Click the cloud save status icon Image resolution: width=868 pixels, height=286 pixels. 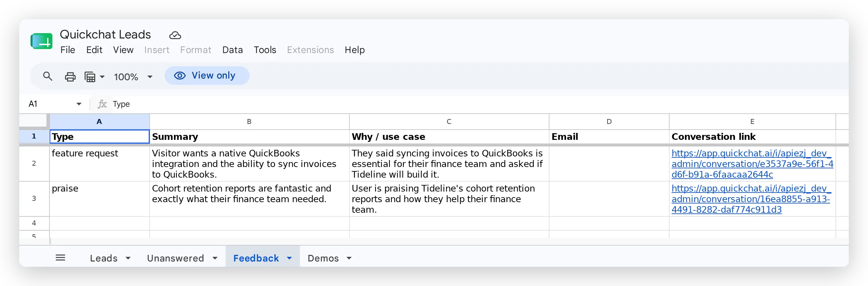coord(175,35)
